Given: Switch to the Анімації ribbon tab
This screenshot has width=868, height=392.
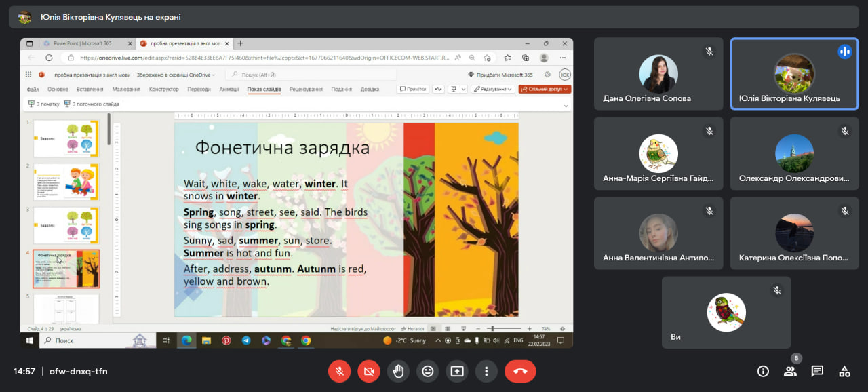Looking at the screenshot, I should pyautogui.click(x=229, y=89).
